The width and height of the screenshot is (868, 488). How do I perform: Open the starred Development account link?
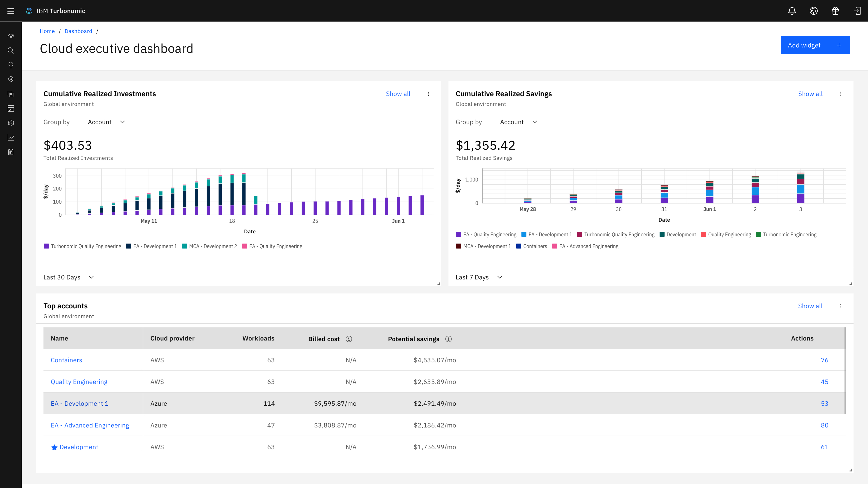79,447
